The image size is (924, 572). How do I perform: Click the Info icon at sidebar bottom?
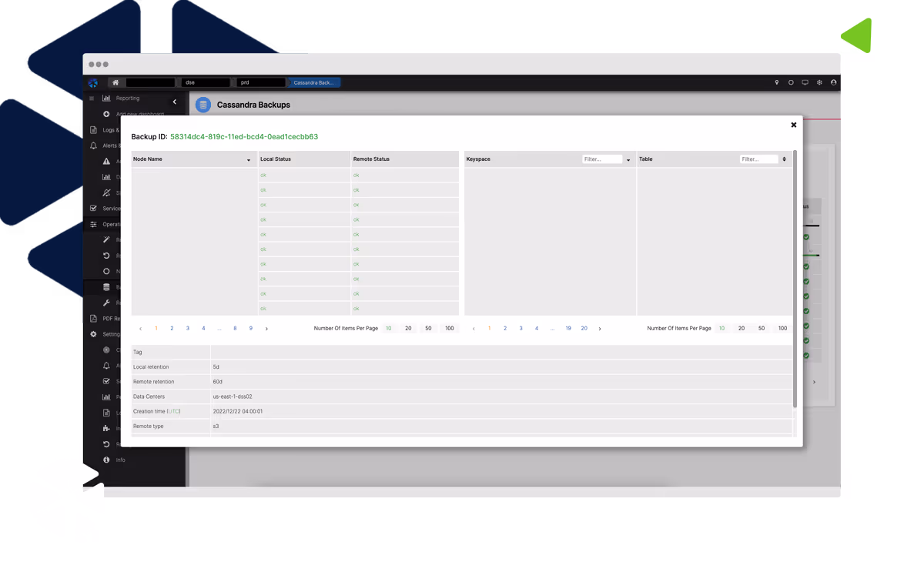[106, 460]
